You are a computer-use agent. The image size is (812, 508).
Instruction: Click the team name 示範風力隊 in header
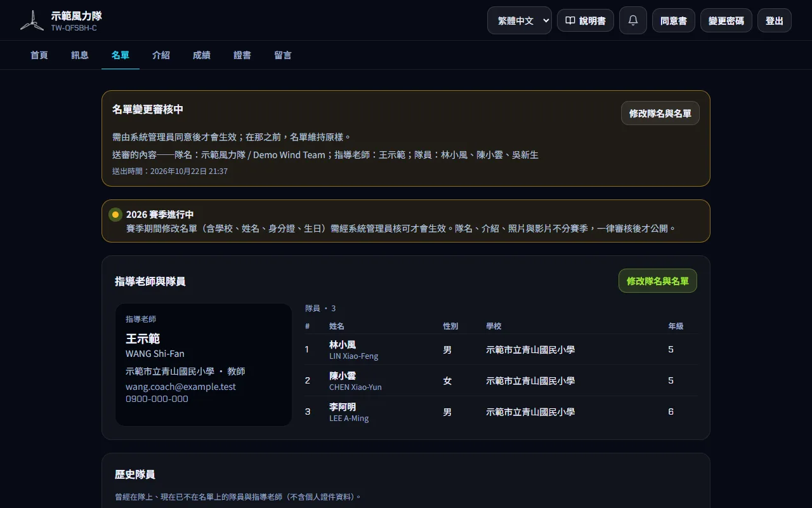pos(76,16)
